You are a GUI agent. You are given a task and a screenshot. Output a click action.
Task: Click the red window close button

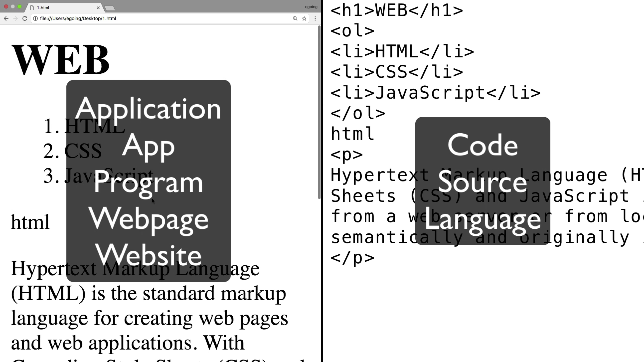6,7
